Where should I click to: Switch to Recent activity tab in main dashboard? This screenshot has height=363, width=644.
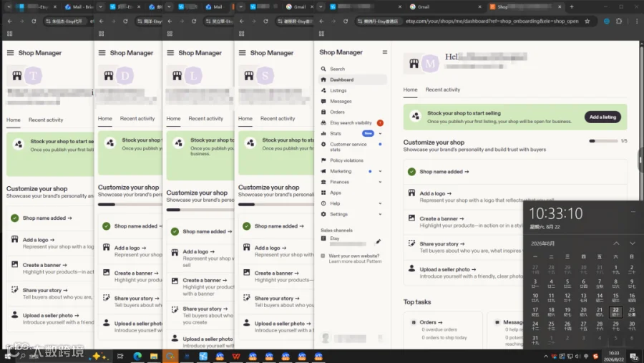[442, 89]
